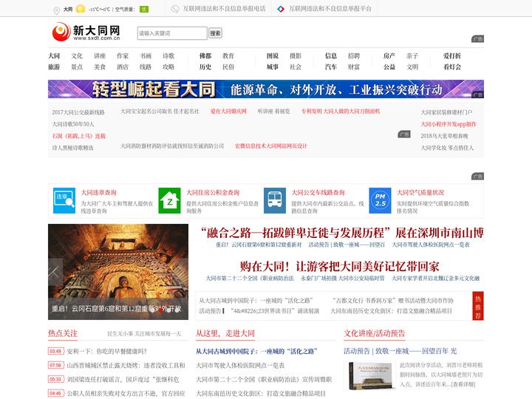
Task: Click the location pin icon beside 大同
Action: coord(57,11)
